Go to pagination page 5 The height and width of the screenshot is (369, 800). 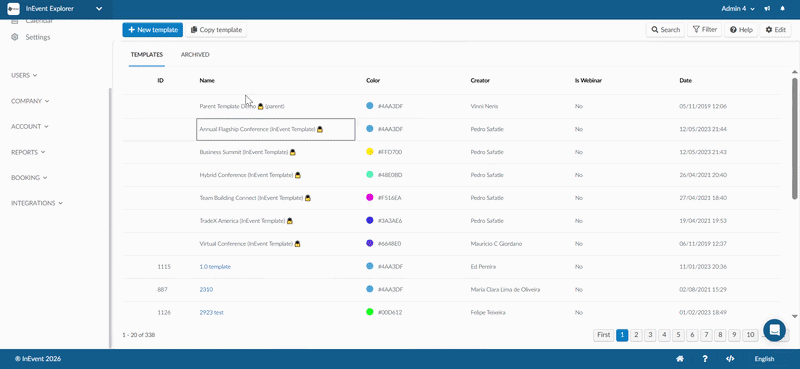(678, 335)
